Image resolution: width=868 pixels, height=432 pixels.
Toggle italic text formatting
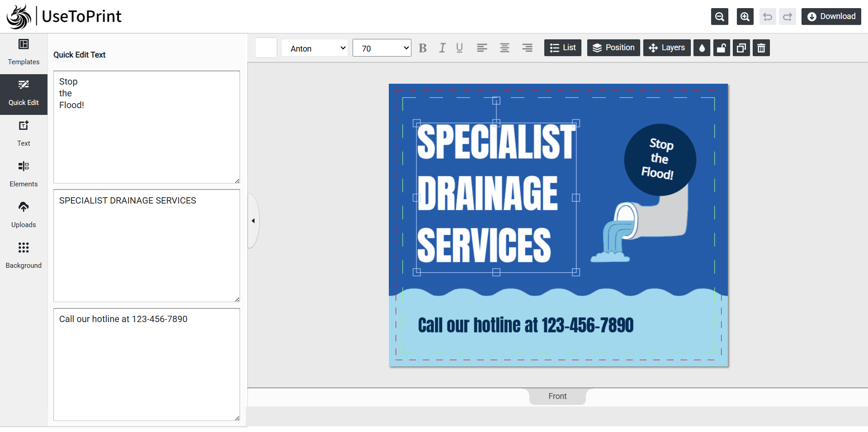(x=442, y=48)
